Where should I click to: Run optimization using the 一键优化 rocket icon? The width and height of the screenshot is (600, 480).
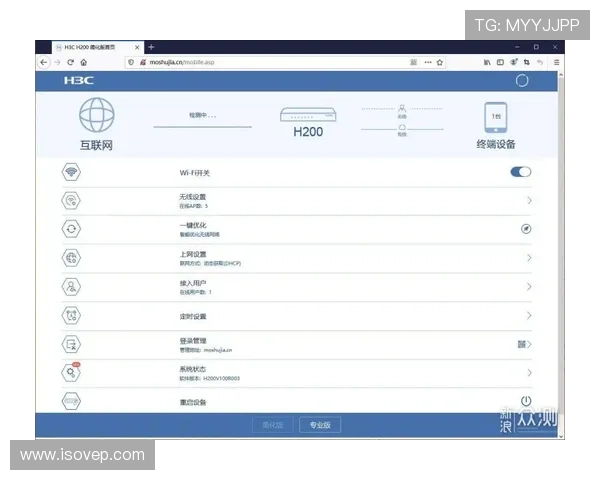point(526,229)
